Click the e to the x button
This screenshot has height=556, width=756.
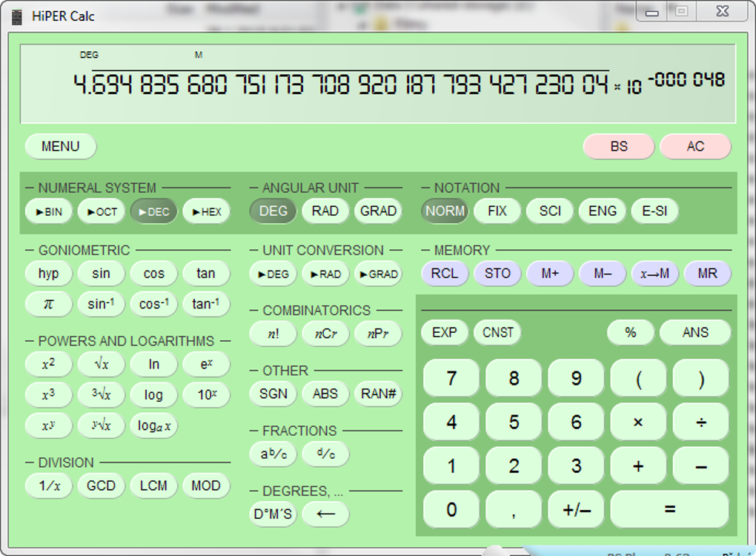click(x=206, y=364)
